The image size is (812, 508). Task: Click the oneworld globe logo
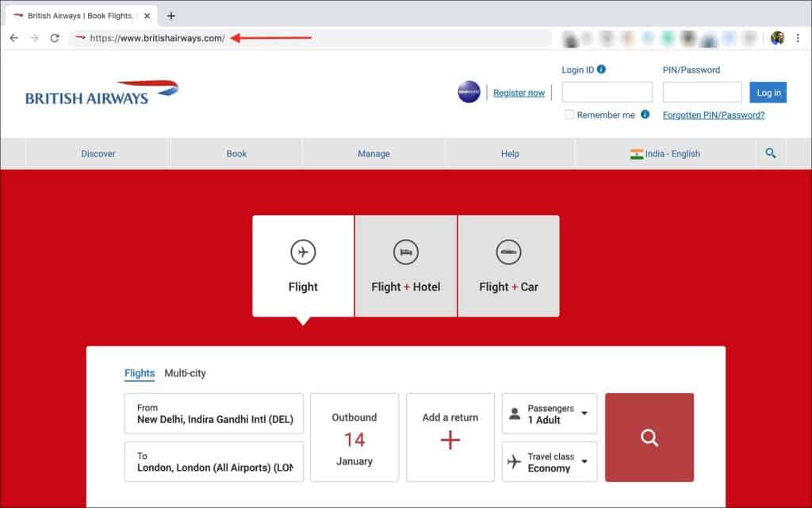pyautogui.click(x=469, y=92)
